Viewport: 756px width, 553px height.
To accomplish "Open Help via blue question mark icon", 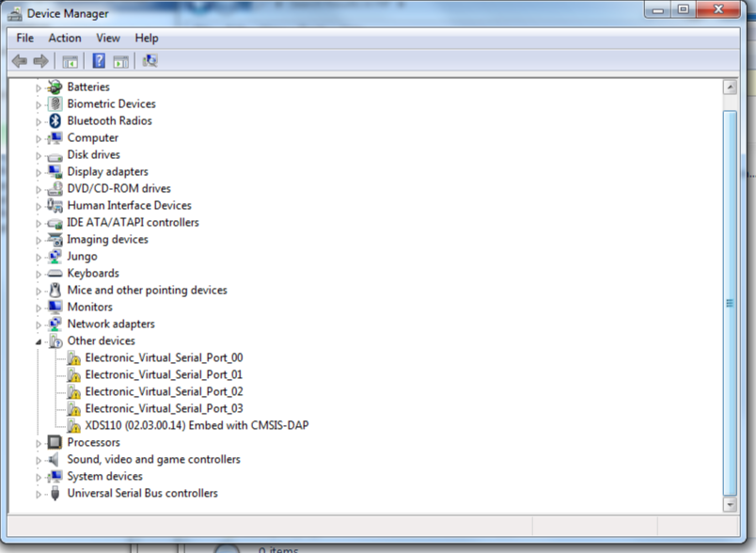I will pos(99,61).
